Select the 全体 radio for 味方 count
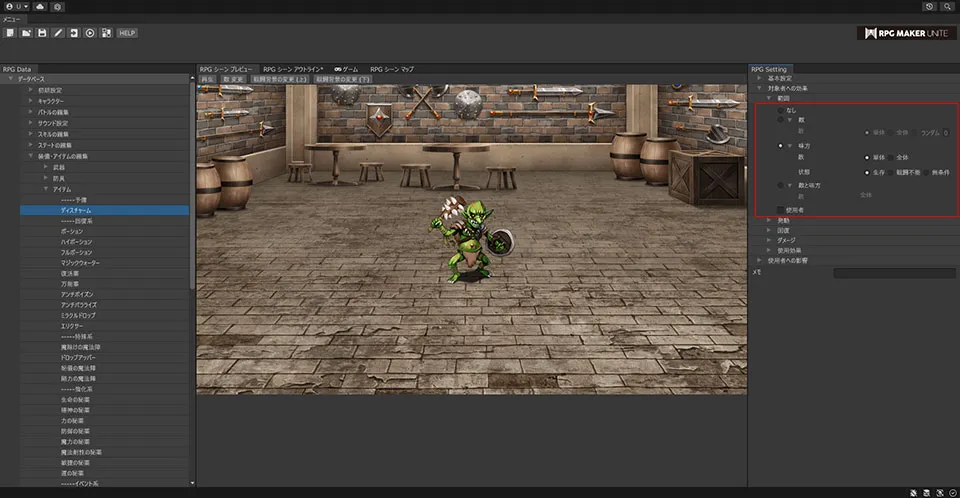The image size is (960, 498). pyautogui.click(x=892, y=158)
